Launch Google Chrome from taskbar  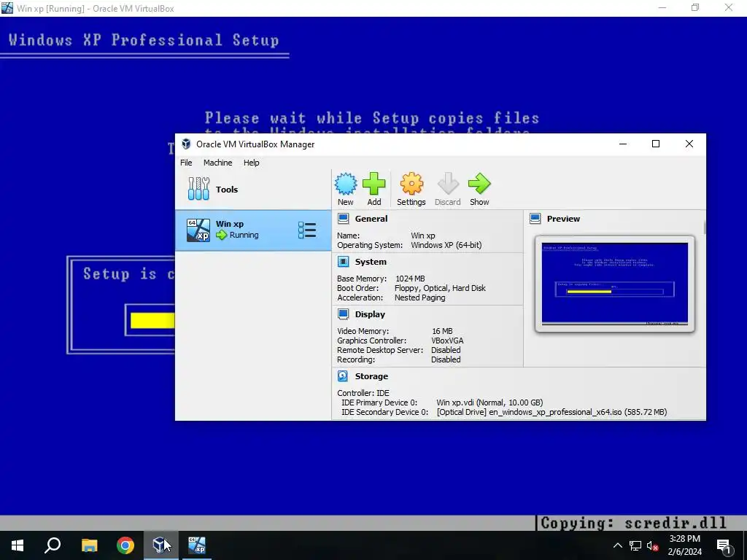point(125,545)
